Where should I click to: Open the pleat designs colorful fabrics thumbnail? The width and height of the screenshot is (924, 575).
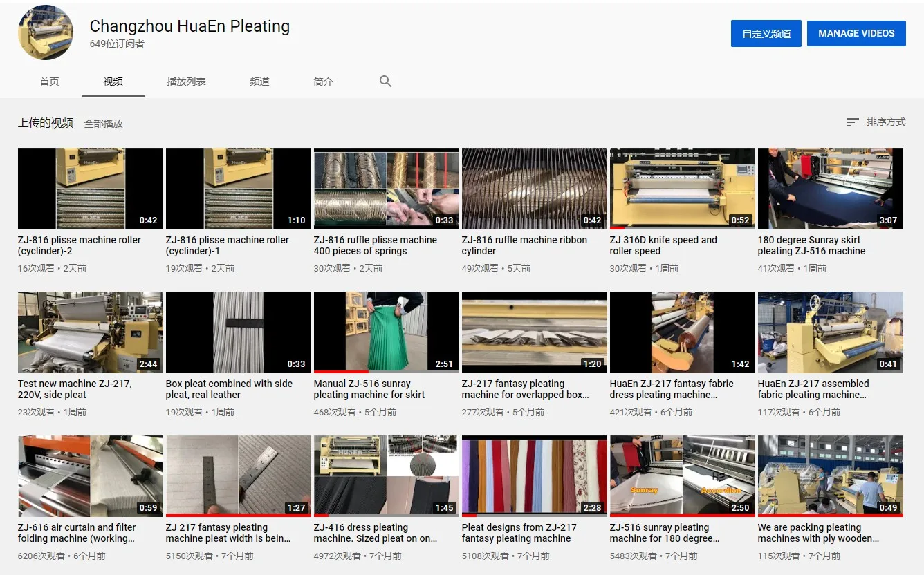coord(534,475)
